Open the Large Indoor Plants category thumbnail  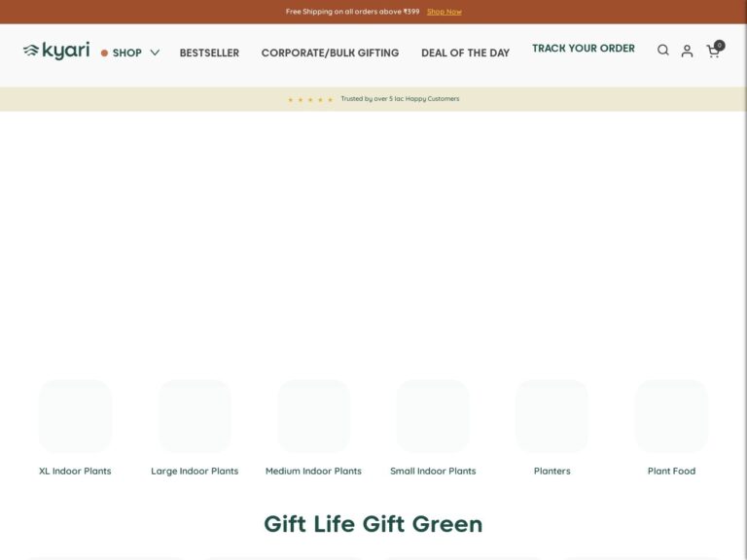click(195, 416)
